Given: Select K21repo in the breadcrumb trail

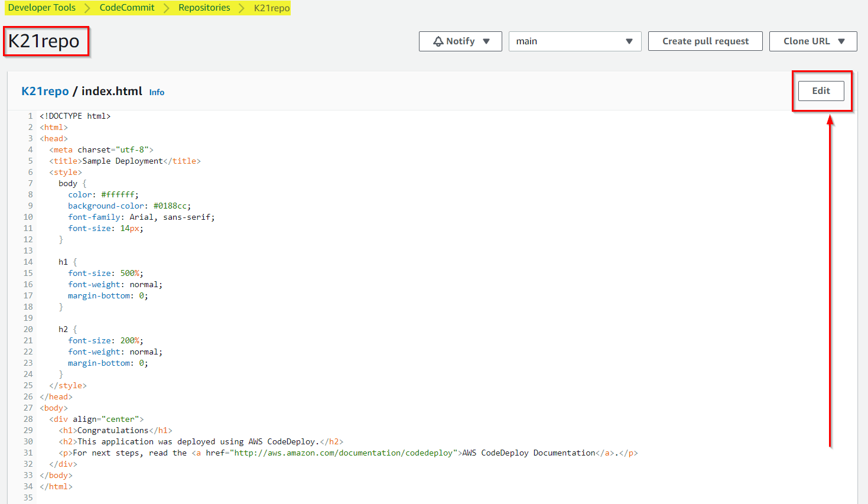Looking at the screenshot, I should 271,8.
